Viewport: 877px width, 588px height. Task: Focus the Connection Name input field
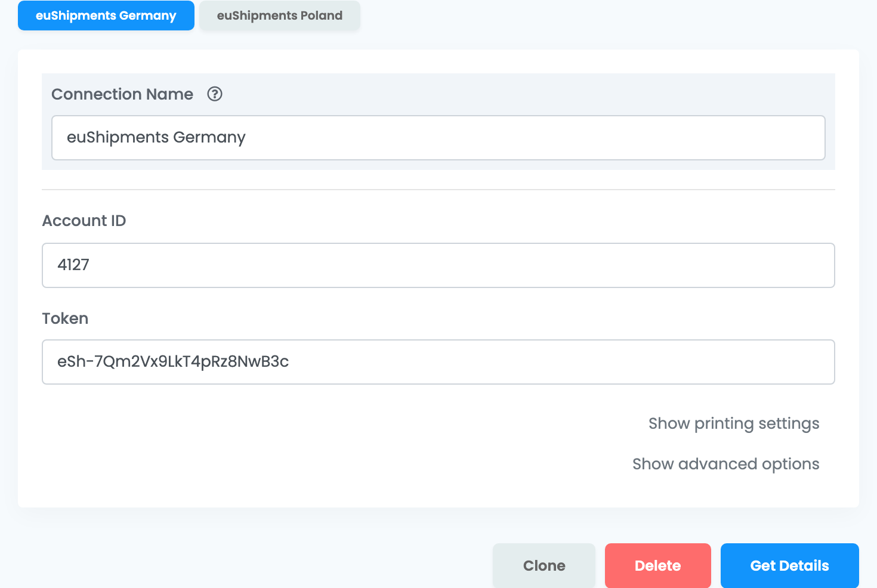tap(438, 138)
